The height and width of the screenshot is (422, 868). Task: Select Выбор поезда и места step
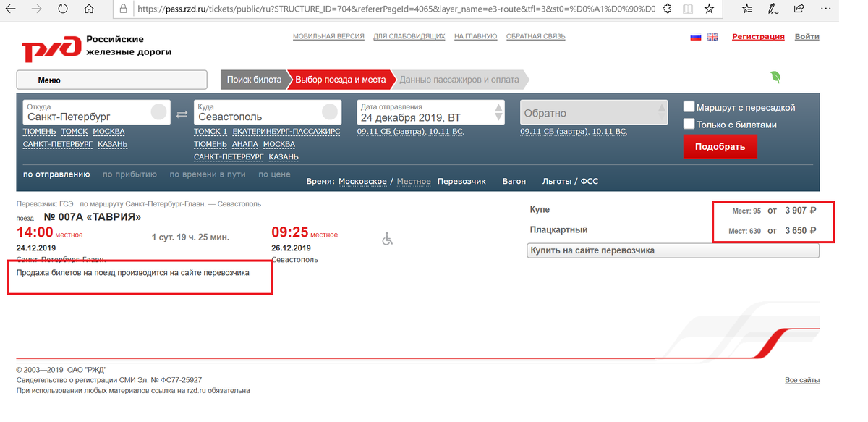[x=341, y=80]
